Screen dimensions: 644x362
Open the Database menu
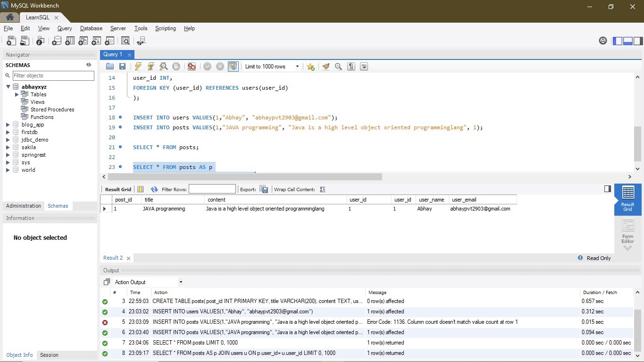pyautogui.click(x=91, y=28)
